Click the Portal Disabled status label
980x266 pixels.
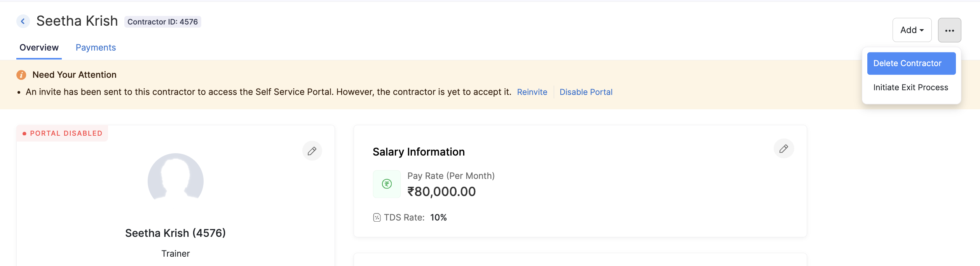tap(62, 133)
